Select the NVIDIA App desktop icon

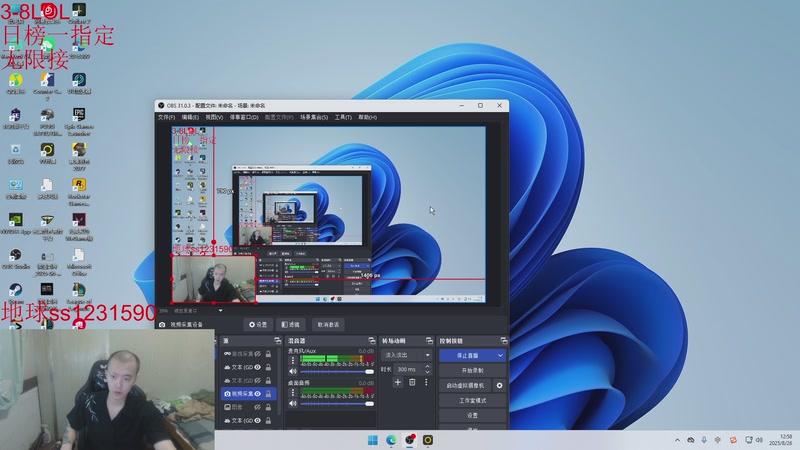[x=16, y=223]
